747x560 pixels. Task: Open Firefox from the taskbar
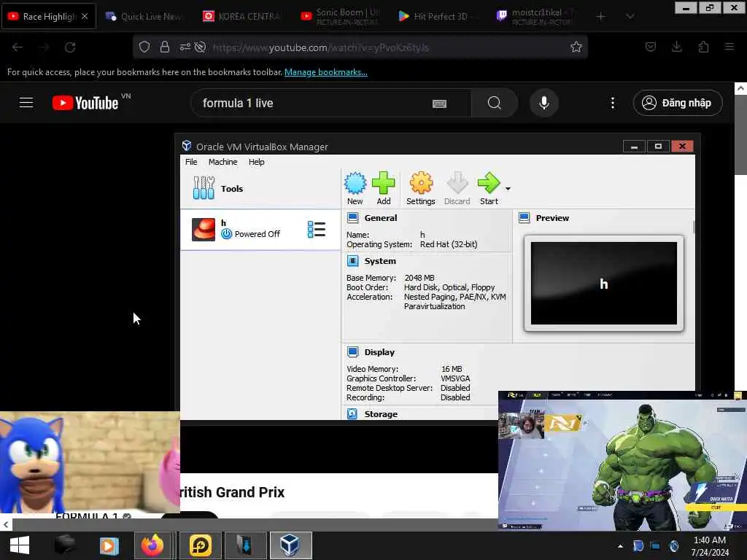(152, 545)
